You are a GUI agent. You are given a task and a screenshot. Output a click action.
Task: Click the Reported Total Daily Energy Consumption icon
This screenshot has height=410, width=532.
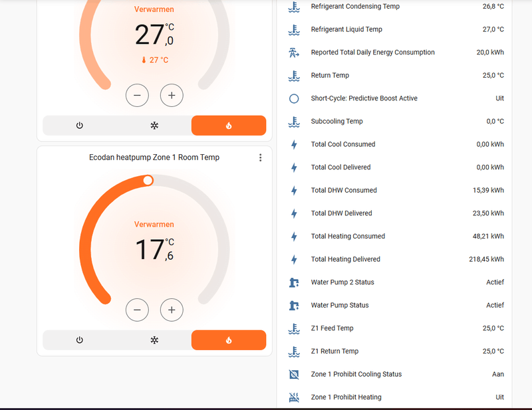(294, 52)
